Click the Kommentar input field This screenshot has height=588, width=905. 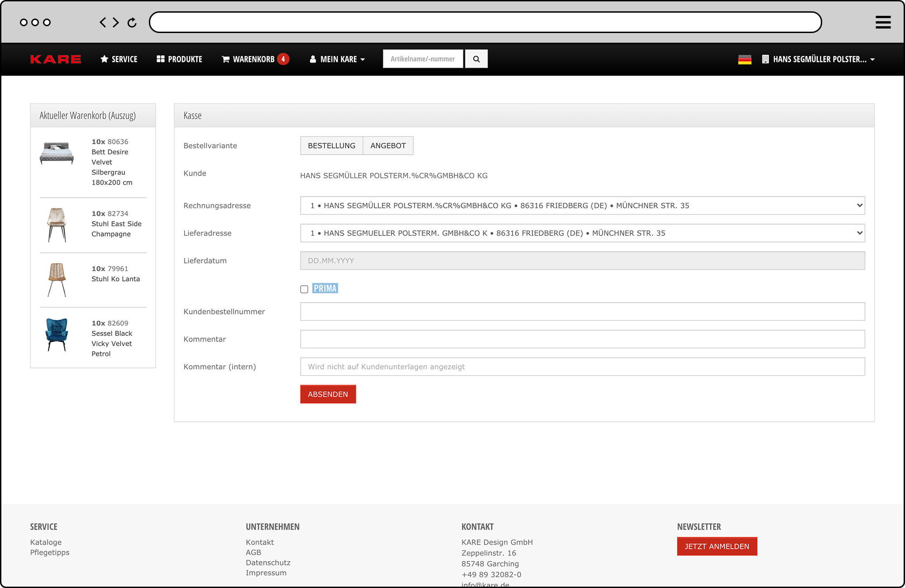point(582,339)
